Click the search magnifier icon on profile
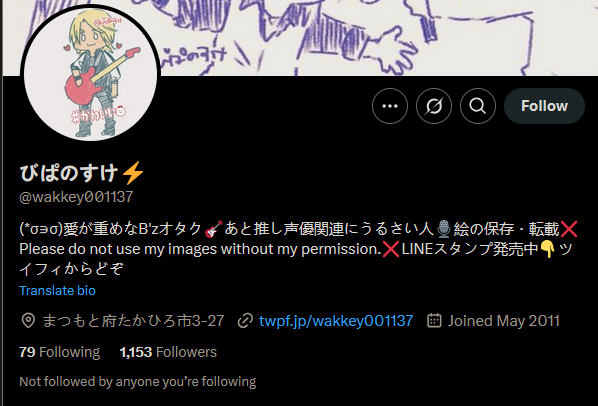Viewport: 598px width, 406px height. pyautogui.click(x=478, y=106)
